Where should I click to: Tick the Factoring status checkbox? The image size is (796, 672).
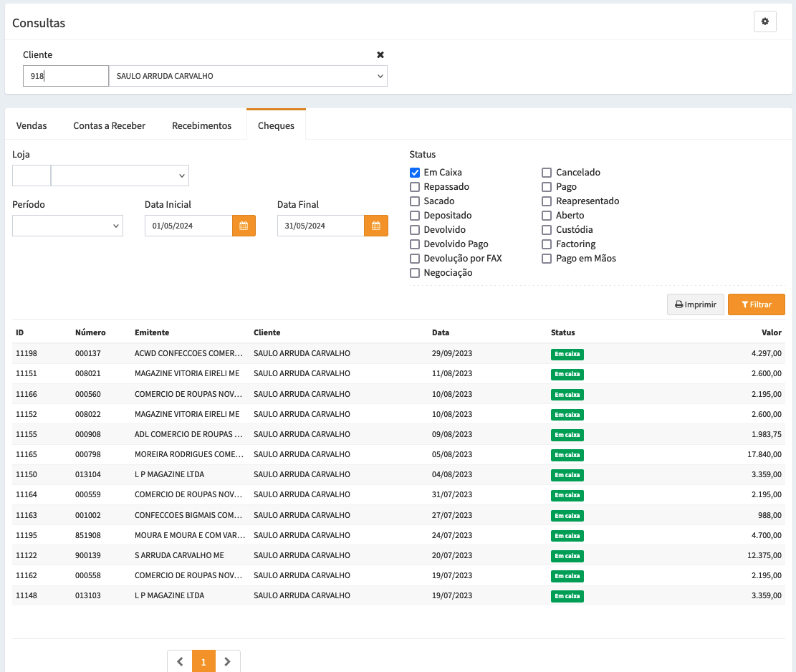pyautogui.click(x=547, y=244)
